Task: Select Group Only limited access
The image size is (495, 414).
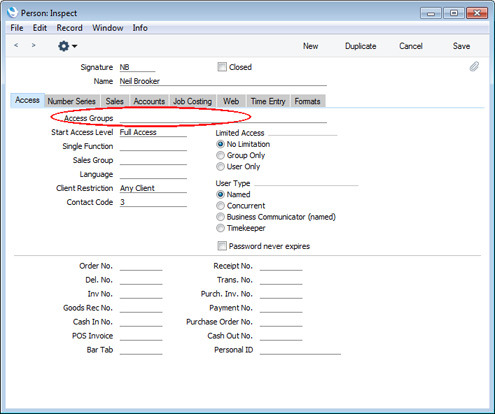Action: point(220,155)
